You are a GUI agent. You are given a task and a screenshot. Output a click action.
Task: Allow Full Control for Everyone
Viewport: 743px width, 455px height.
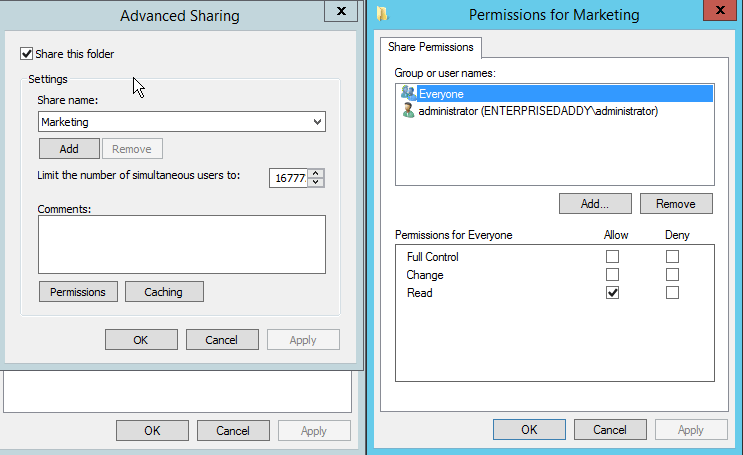tap(612, 257)
